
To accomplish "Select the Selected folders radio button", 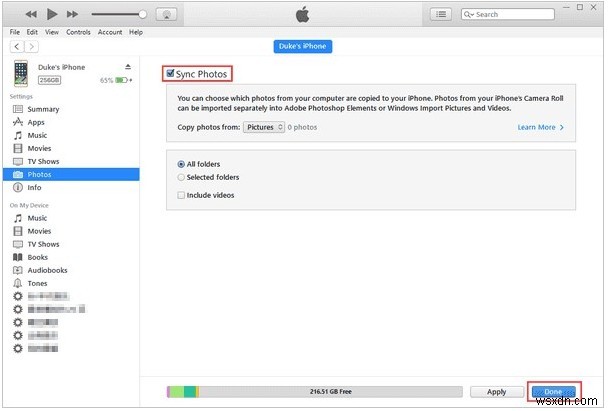I will click(x=181, y=178).
